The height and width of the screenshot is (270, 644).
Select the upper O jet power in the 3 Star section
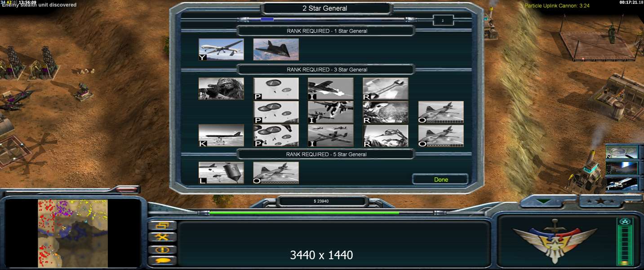pos(441,112)
